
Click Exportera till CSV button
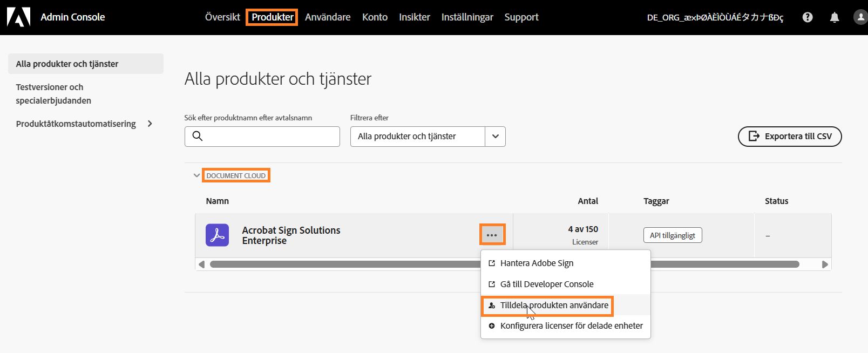click(790, 137)
